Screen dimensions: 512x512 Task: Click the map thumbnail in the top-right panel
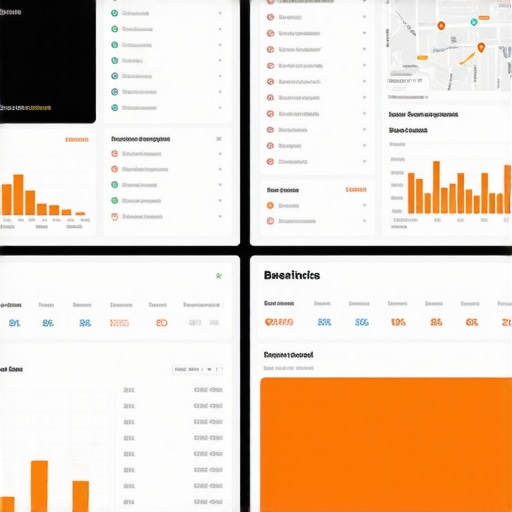point(449,45)
